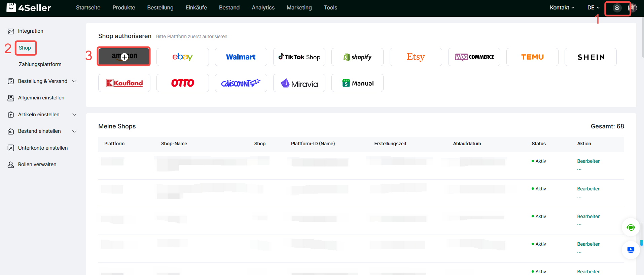Open the DE language dropdown

593,8
